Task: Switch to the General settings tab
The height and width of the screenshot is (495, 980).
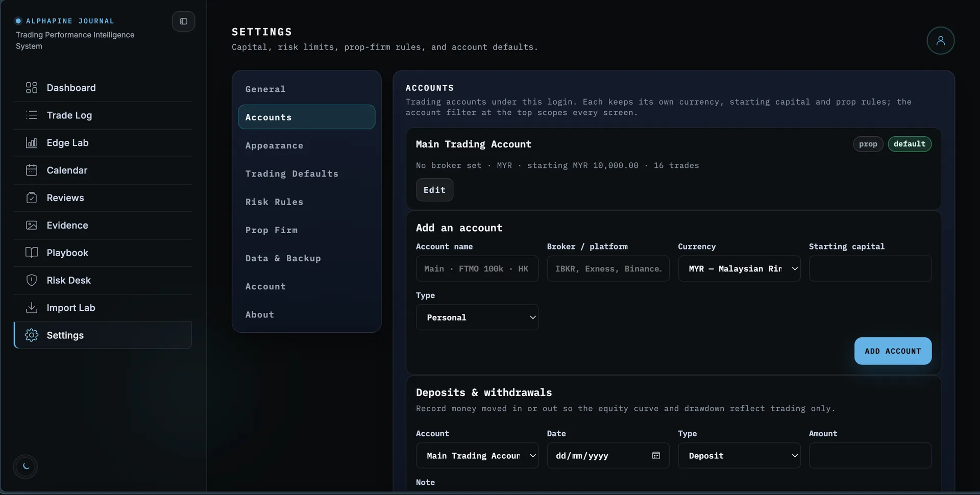Action: (x=306, y=89)
